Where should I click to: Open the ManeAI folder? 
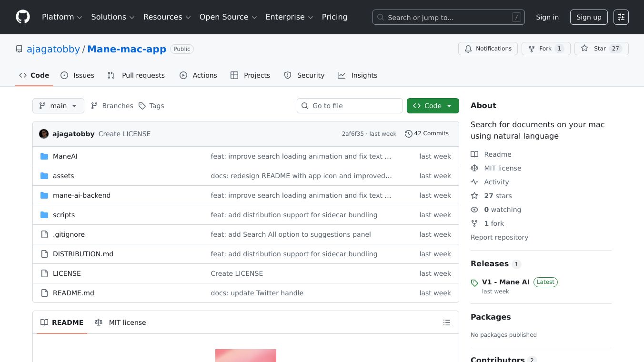65,156
